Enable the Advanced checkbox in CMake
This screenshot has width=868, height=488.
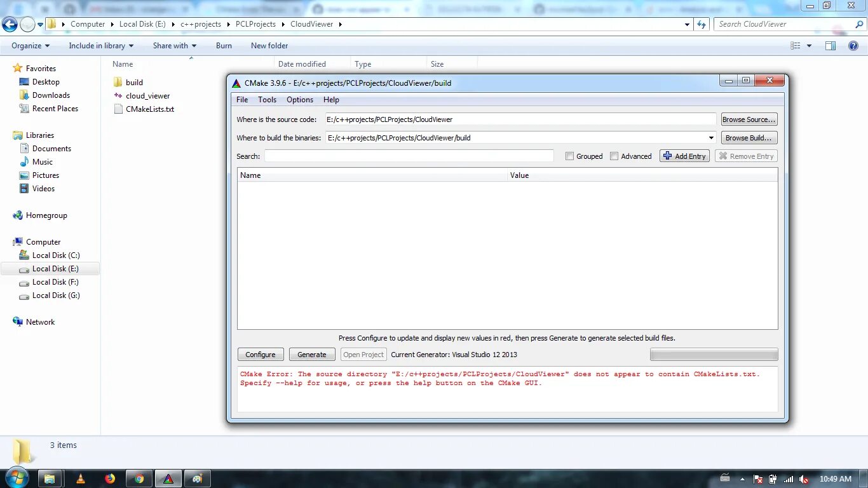(x=614, y=156)
